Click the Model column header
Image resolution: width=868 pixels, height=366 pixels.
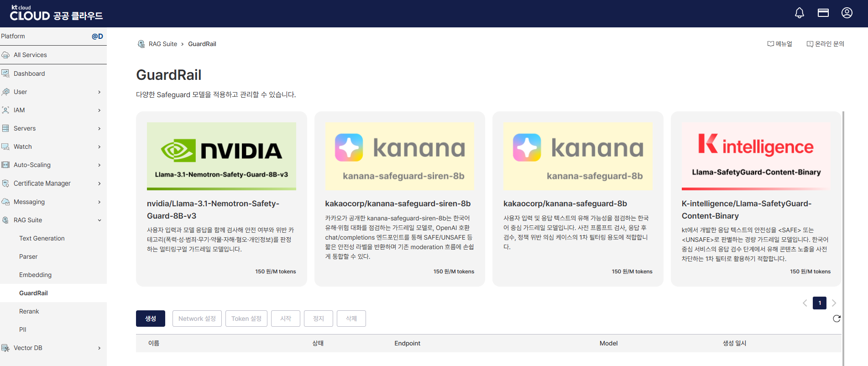point(609,343)
